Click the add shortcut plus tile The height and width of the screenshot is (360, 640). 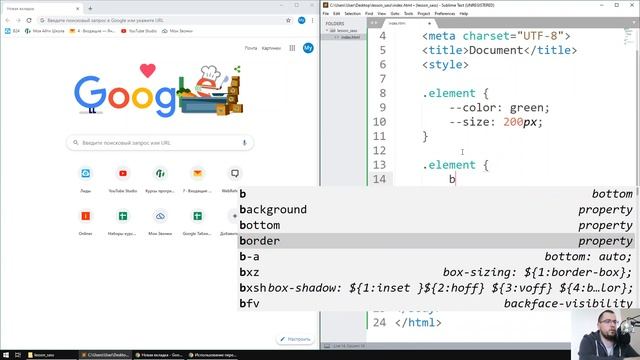(234, 216)
